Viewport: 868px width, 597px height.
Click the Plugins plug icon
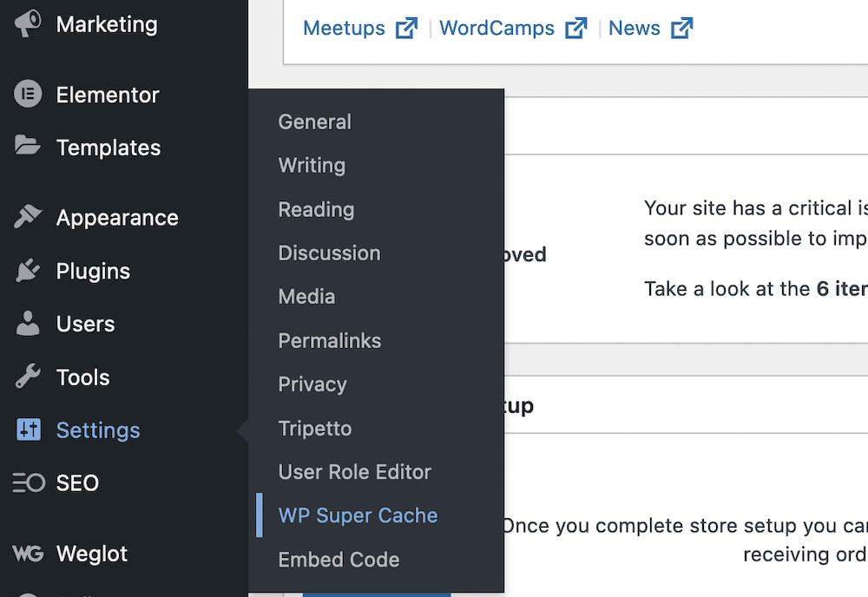click(28, 270)
